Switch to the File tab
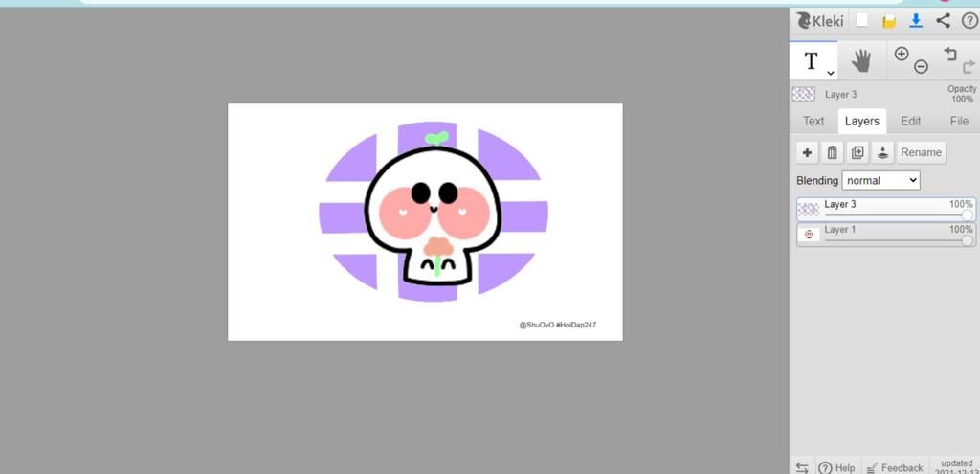 coord(959,122)
